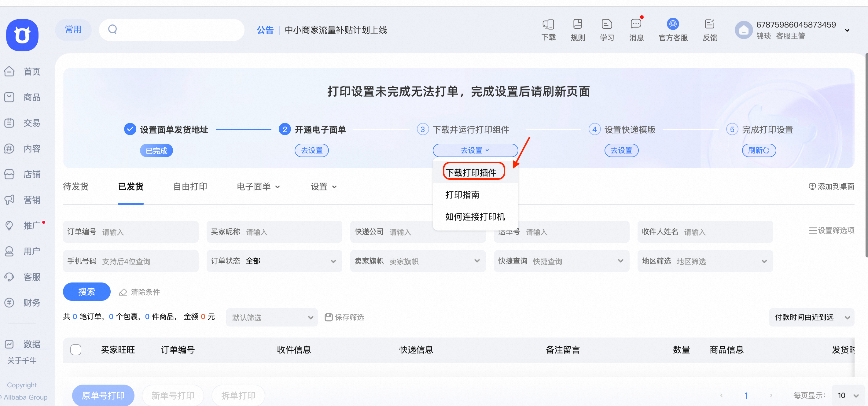Open 数据 in the sidebar
The height and width of the screenshot is (406, 868).
point(22,344)
